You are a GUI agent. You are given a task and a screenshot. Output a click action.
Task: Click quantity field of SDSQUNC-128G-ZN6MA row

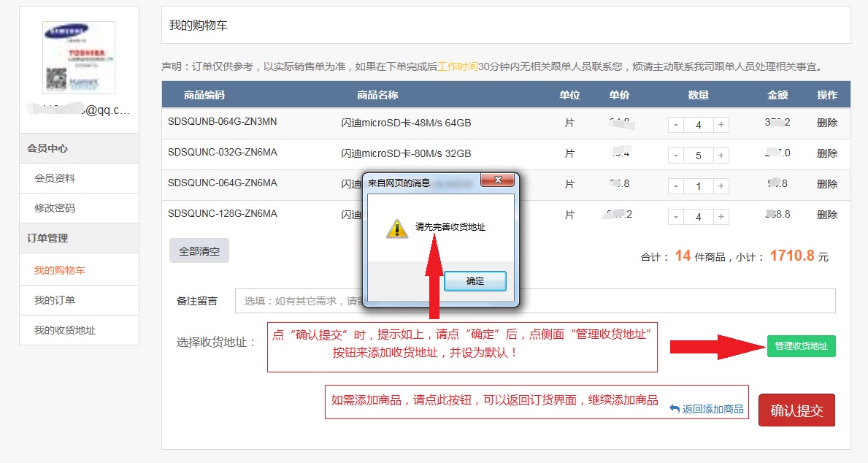pyautogui.click(x=698, y=217)
